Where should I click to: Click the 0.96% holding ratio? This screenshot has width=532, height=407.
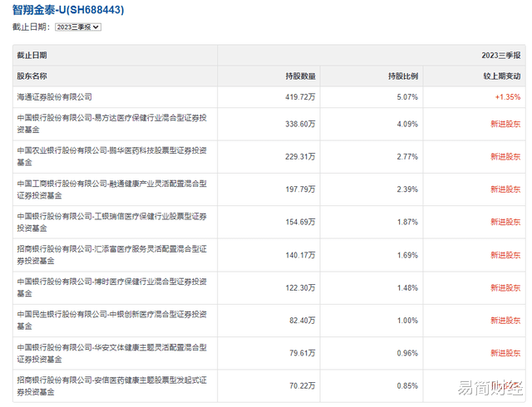click(x=407, y=353)
